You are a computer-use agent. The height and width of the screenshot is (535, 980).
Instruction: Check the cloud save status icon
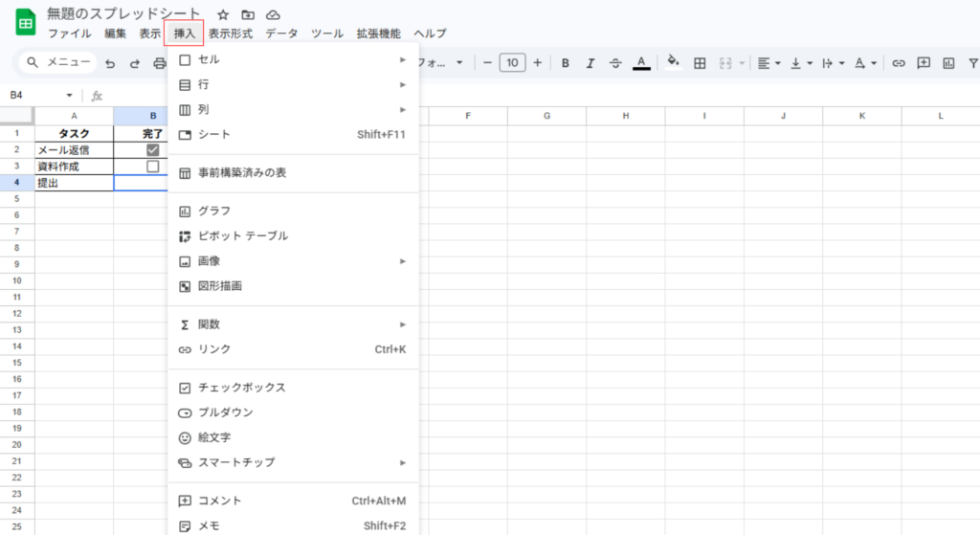(273, 15)
